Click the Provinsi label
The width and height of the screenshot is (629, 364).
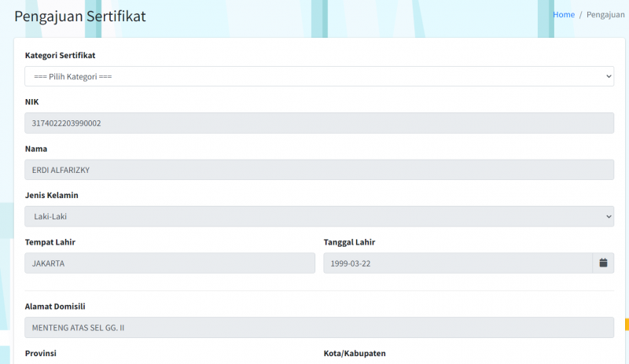click(x=41, y=354)
